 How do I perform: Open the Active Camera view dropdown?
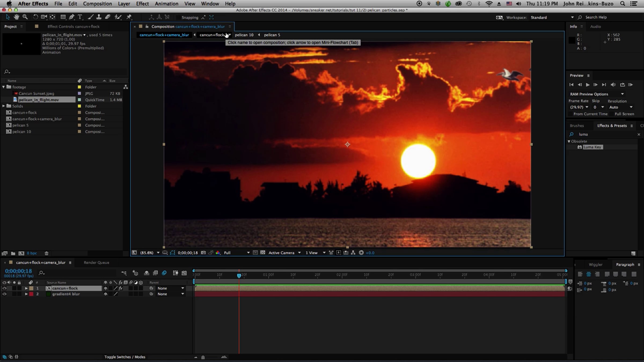point(284,253)
